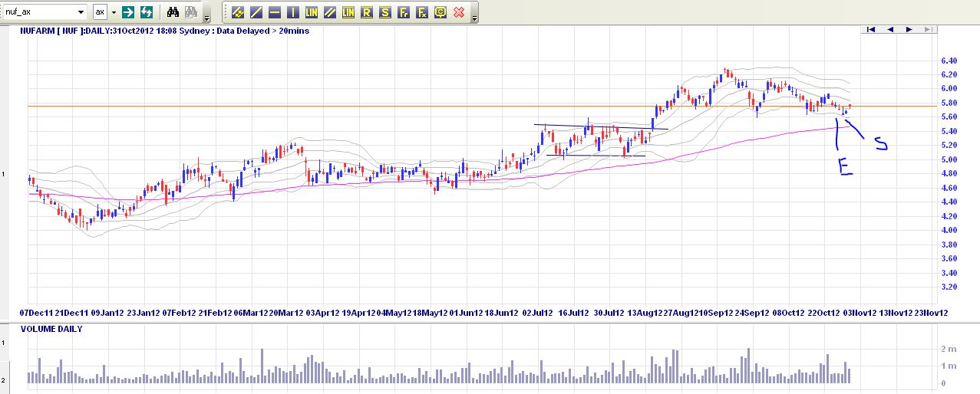This screenshot has height=394, width=980.
Task: Click the Fr Fibonacci retracement icon
Action: click(404, 12)
